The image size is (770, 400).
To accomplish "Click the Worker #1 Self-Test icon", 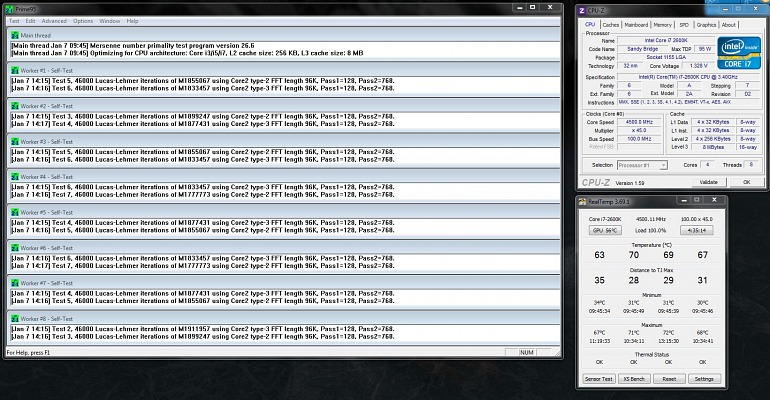I will coord(15,71).
